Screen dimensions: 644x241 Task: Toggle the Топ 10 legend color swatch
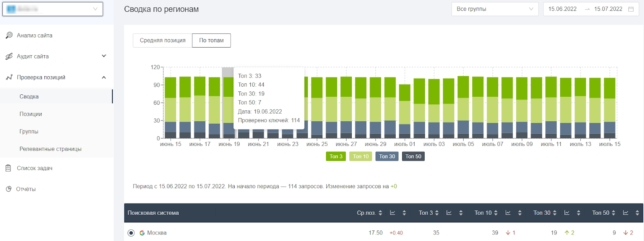pos(361,156)
